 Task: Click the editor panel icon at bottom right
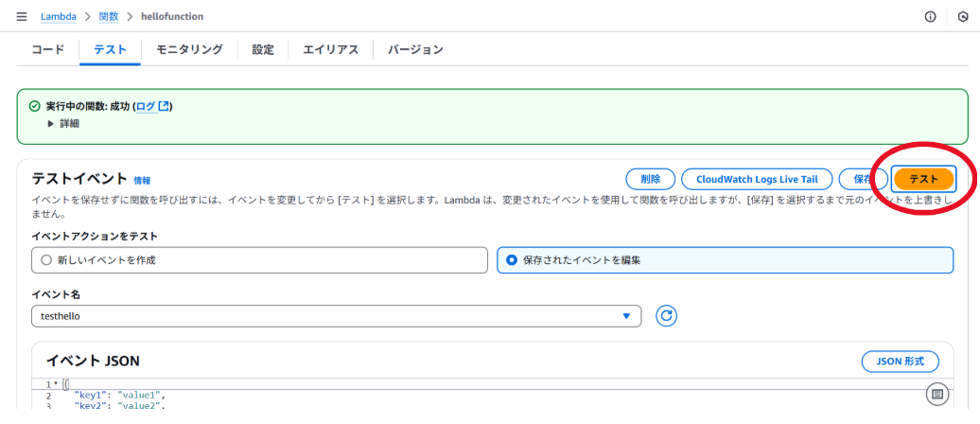pyautogui.click(x=936, y=394)
